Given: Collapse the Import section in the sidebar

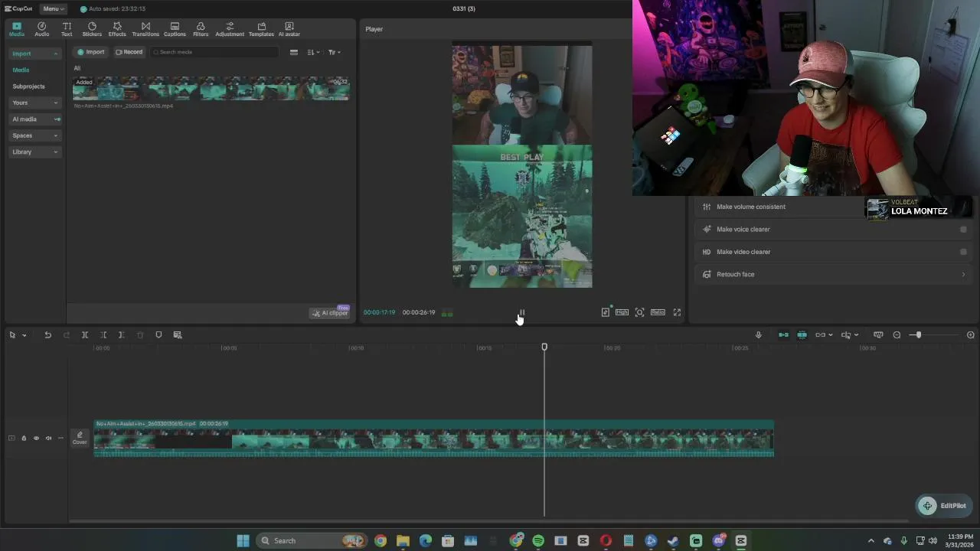Looking at the screenshot, I should pos(55,54).
